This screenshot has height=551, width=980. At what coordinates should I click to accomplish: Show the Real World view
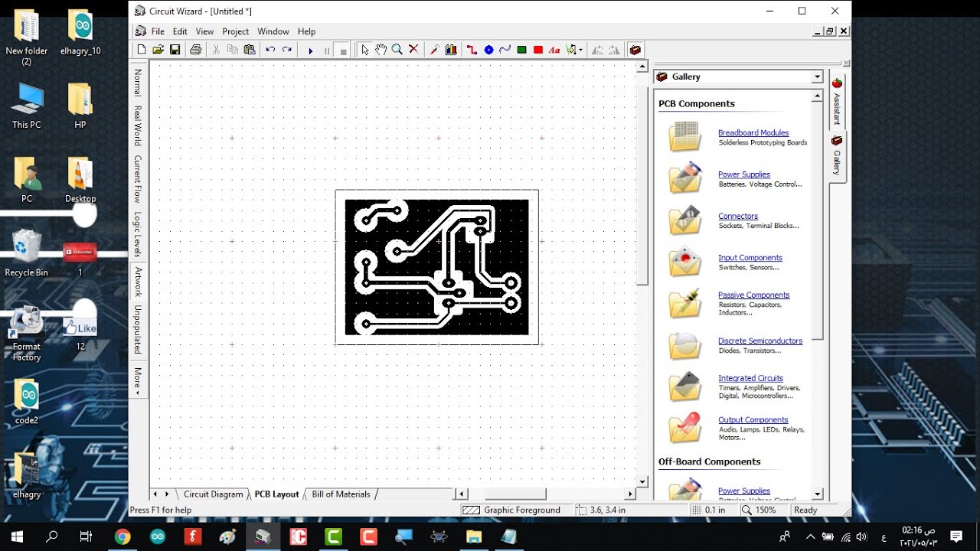tap(139, 126)
